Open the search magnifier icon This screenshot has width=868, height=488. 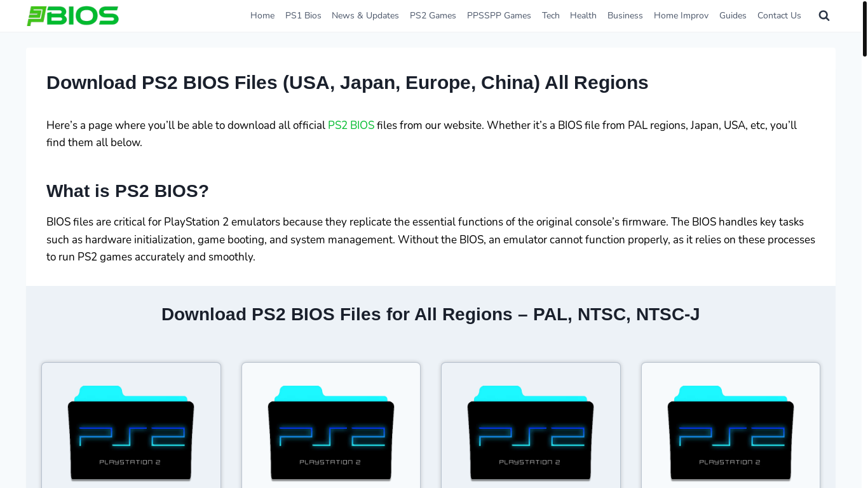tap(824, 16)
